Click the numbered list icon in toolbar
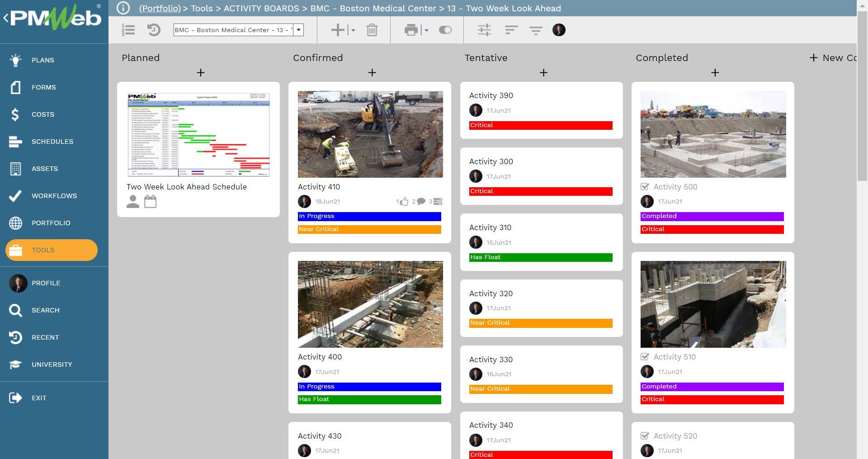The height and width of the screenshot is (459, 868). tap(128, 30)
